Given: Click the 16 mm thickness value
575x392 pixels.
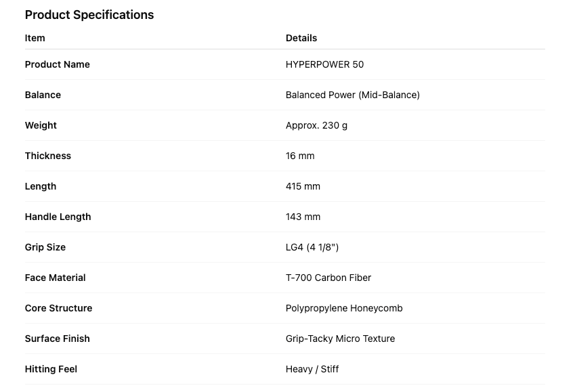Looking at the screenshot, I should pos(300,156).
